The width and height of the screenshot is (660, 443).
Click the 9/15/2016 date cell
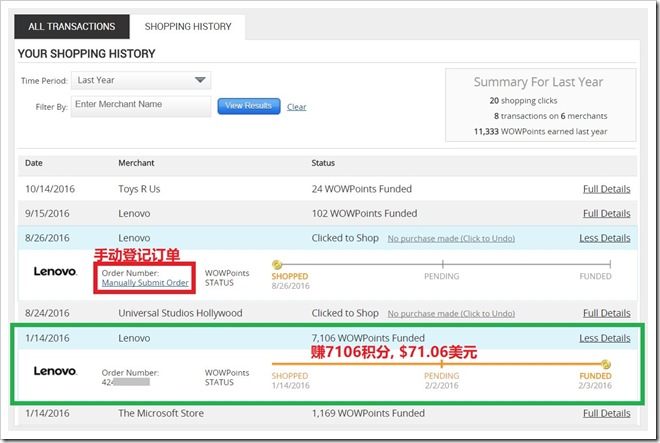(x=47, y=213)
